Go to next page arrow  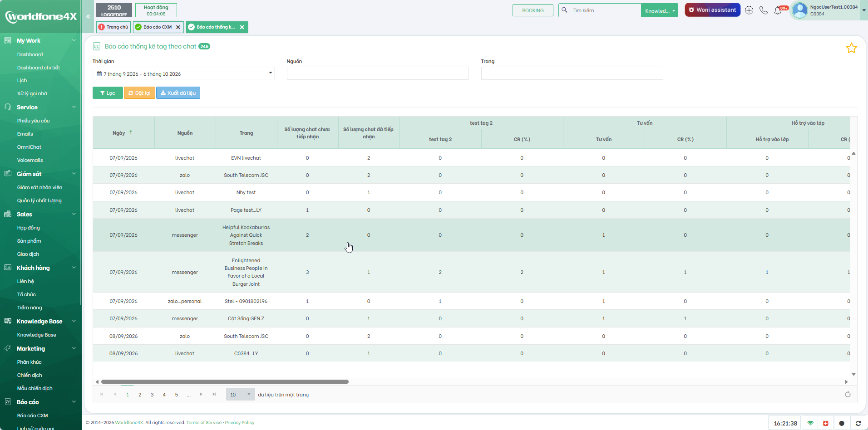pos(201,394)
